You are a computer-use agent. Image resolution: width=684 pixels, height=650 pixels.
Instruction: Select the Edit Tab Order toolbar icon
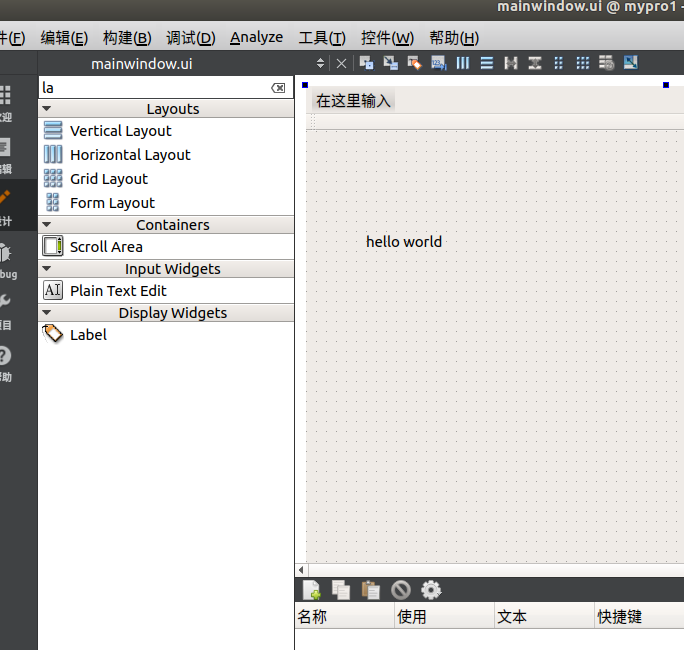click(x=438, y=63)
